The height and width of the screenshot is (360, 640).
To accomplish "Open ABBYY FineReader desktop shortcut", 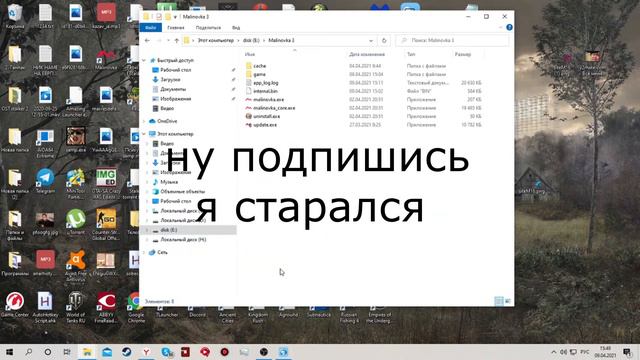I will pyautogui.click(x=106, y=307).
